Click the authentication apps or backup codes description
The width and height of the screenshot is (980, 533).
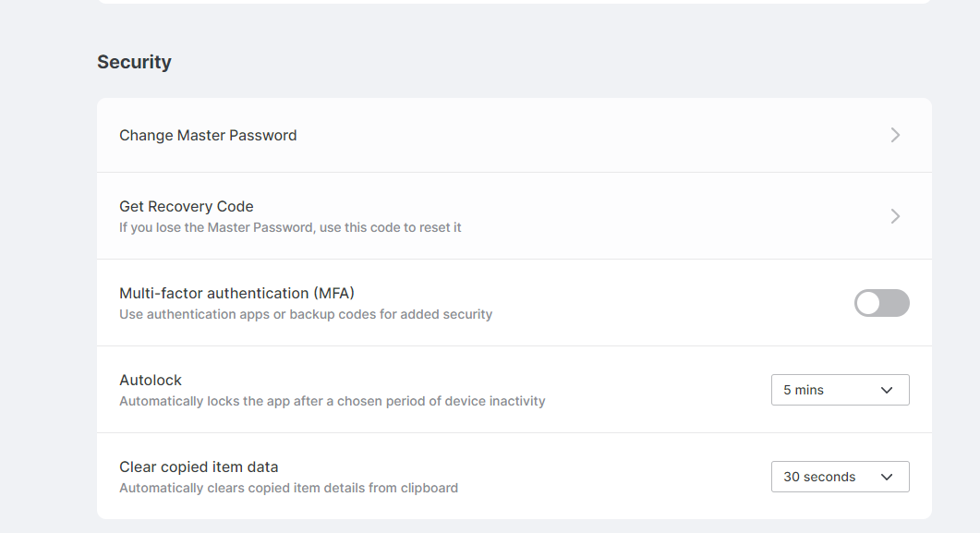click(306, 314)
